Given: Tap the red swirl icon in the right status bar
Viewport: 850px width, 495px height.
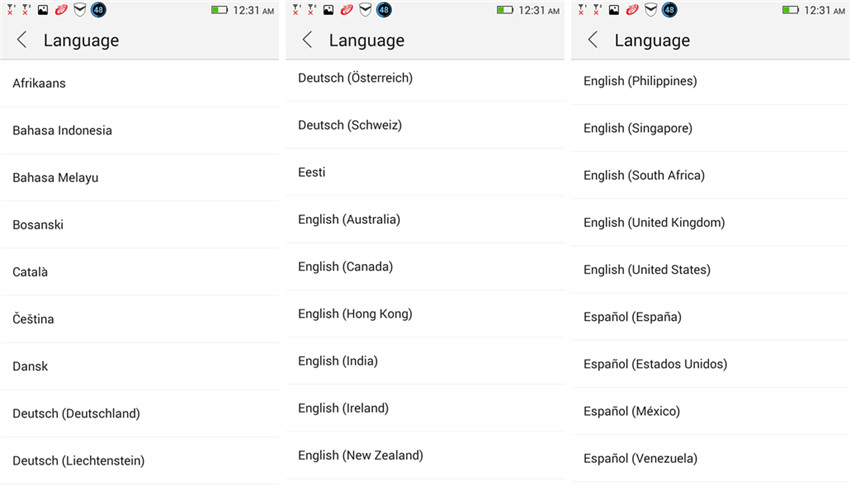Looking at the screenshot, I should tap(632, 10).
